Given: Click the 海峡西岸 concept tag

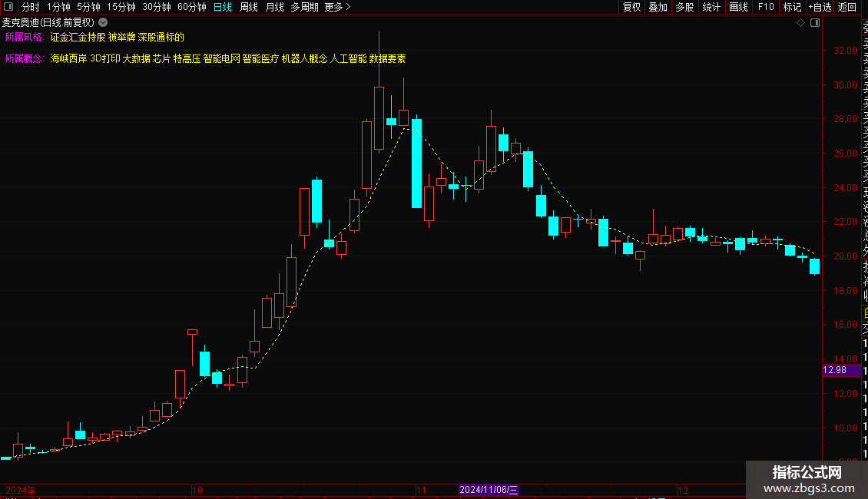Looking at the screenshot, I should point(68,58).
